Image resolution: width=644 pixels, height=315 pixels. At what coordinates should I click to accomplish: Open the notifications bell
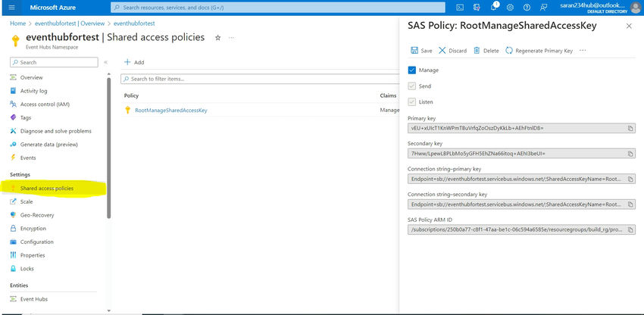494,7
